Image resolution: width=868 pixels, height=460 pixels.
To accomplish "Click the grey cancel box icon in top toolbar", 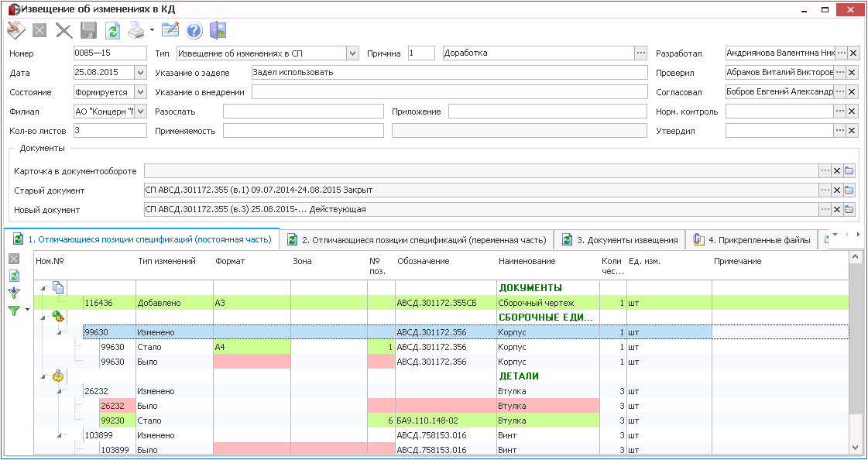I will tap(39, 30).
